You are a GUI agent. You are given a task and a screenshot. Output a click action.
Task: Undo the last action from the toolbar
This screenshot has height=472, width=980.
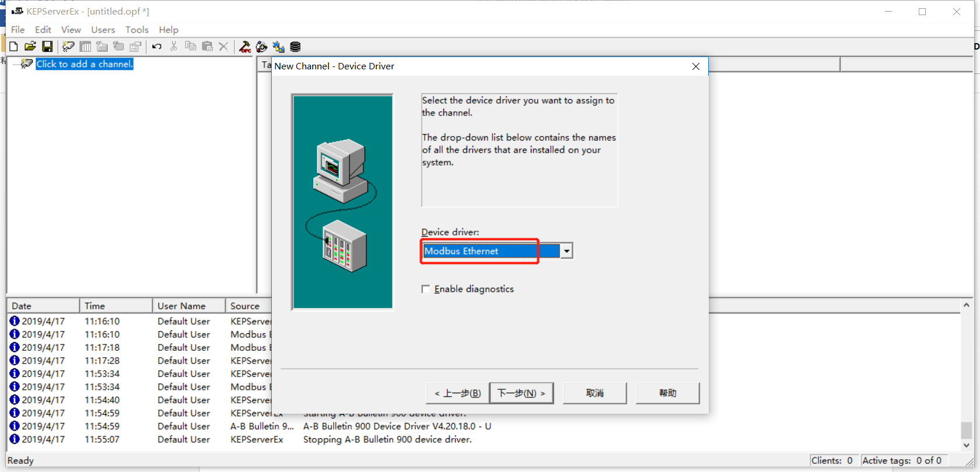point(157,47)
